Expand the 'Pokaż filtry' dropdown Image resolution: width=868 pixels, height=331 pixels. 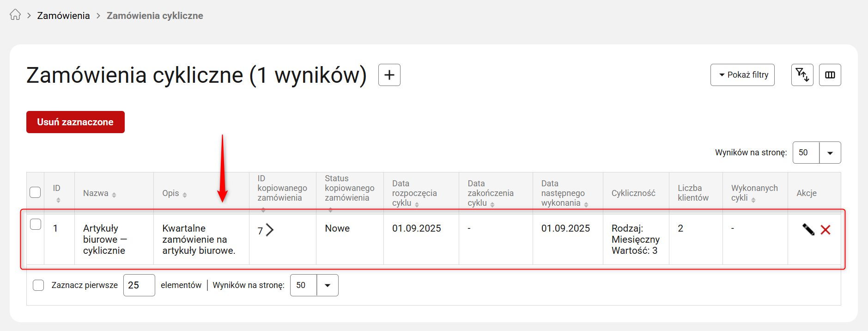[742, 75]
